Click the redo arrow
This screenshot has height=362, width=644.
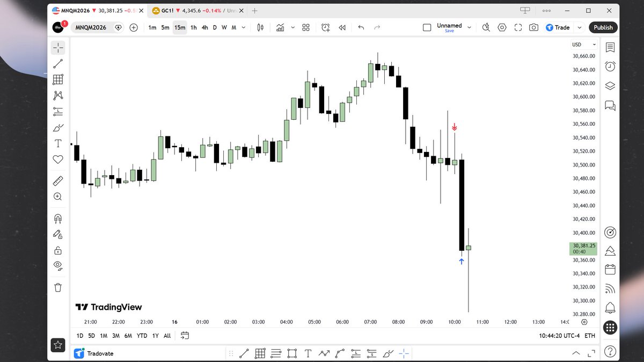[x=377, y=27]
